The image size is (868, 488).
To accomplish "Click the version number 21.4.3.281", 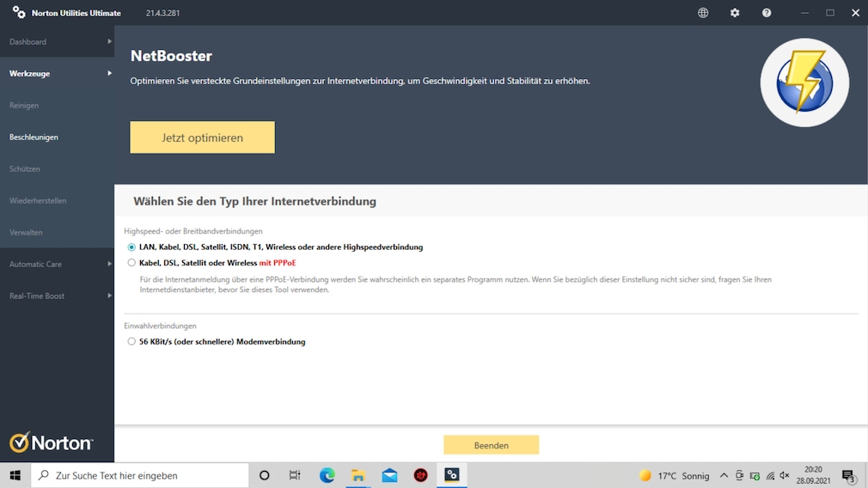I will point(162,13).
